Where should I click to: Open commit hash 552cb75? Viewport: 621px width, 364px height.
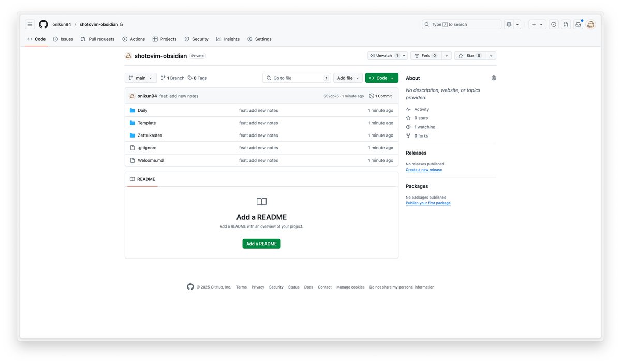tap(331, 96)
